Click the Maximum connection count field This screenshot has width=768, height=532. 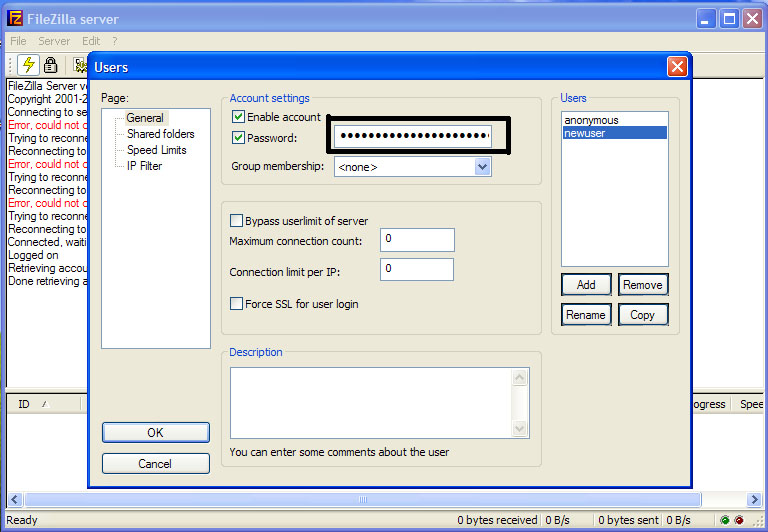[417, 240]
